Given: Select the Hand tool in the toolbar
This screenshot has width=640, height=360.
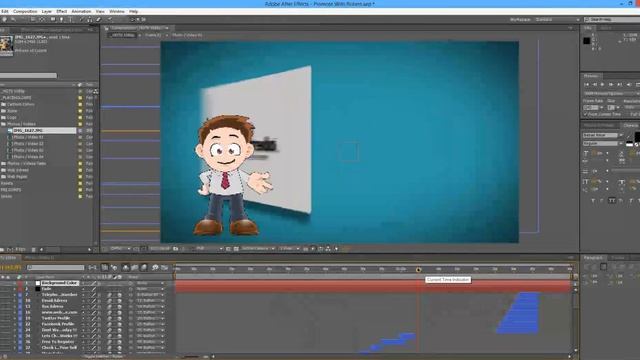Looking at the screenshot, I should click(4, 19).
